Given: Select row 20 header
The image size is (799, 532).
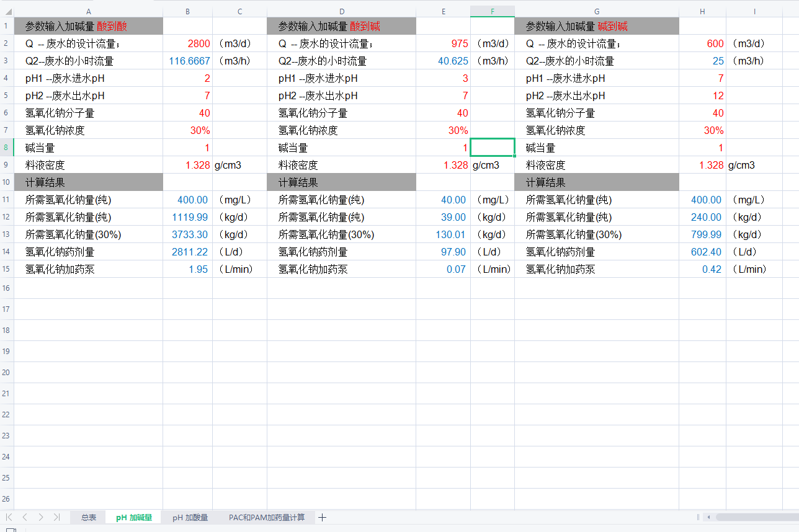Looking at the screenshot, I should 7,372.
